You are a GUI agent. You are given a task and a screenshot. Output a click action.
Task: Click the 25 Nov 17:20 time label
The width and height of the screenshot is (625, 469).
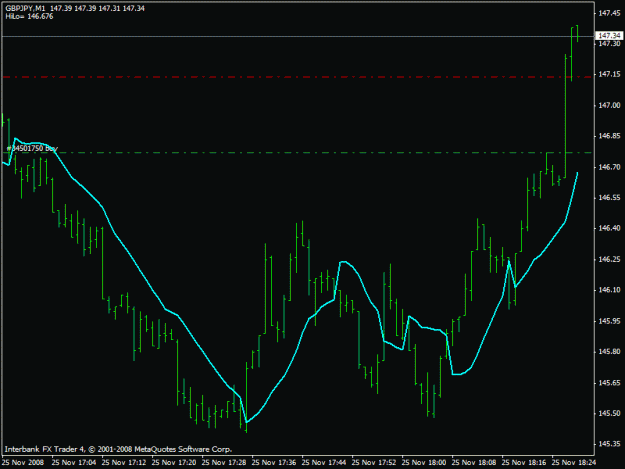click(x=174, y=463)
